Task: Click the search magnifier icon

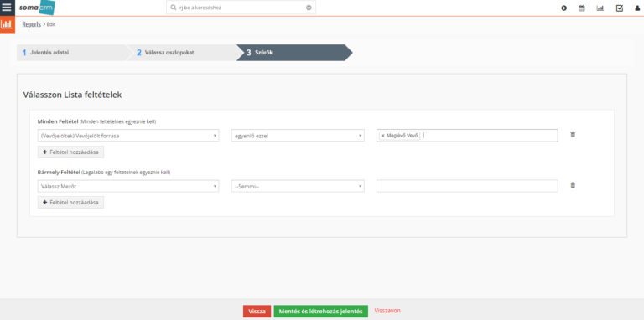Action: [174, 8]
